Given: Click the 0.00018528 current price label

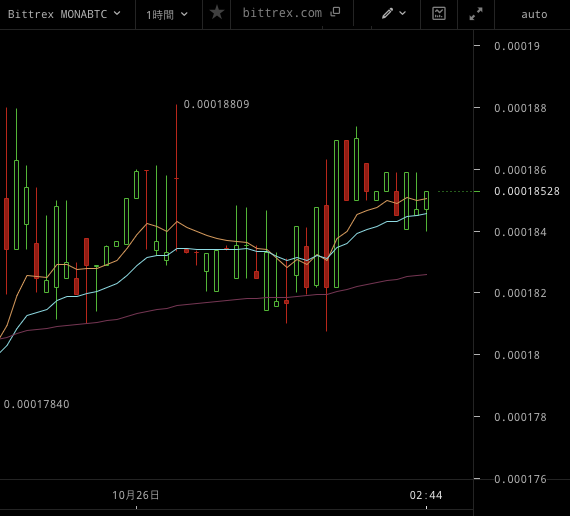Looking at the screenshot, I should pyautogui.click(x=527, y=191).
